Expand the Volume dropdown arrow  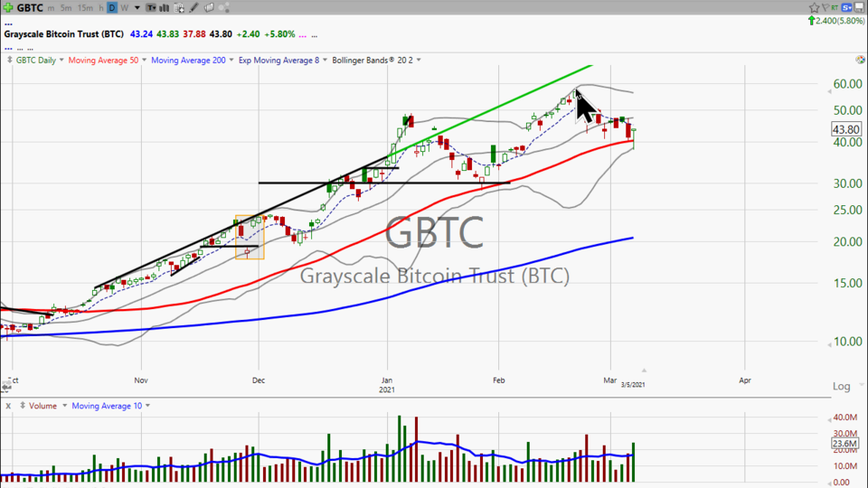64,406
